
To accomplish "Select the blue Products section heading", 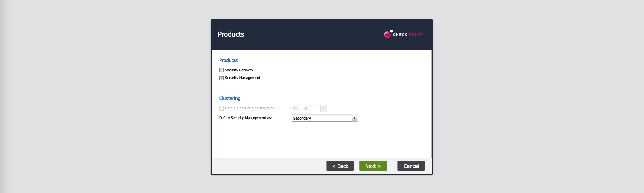I will pyautogui.click(x=228, y=60).
